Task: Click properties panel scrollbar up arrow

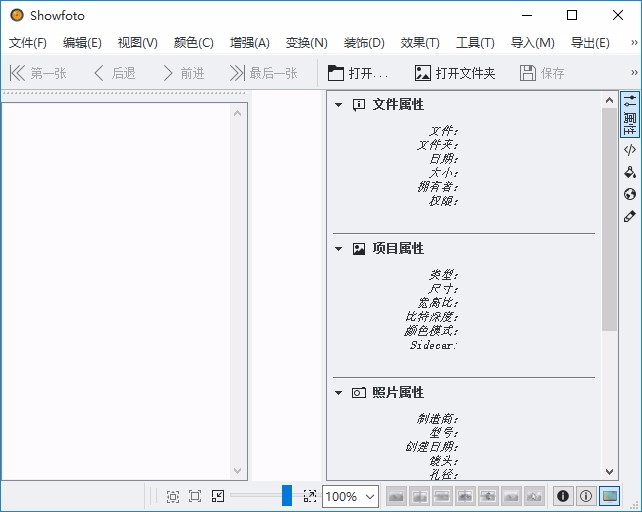Action: coord(609,100)
